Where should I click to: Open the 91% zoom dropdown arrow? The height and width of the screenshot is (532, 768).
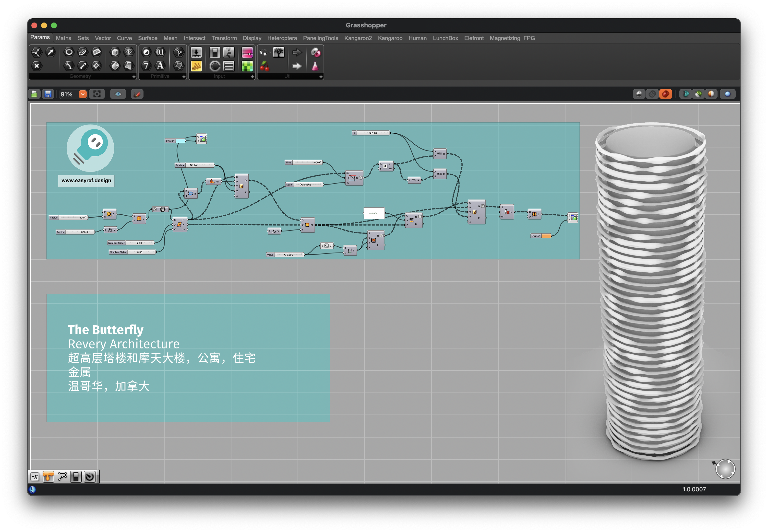83,94
